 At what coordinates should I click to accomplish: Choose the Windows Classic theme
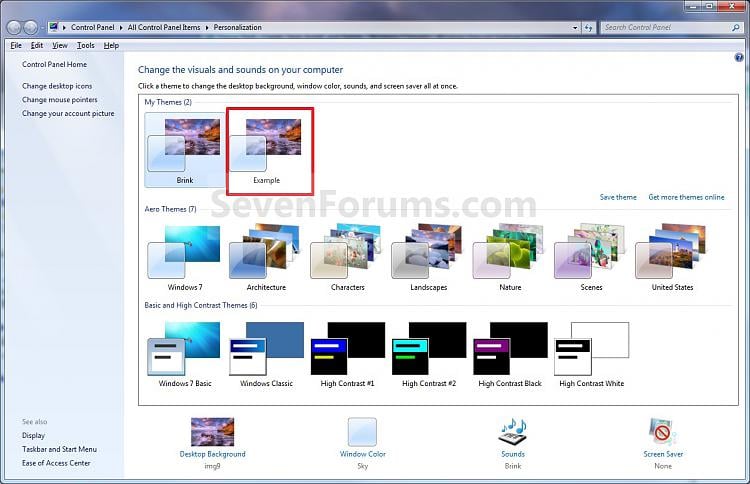(266, 354)
